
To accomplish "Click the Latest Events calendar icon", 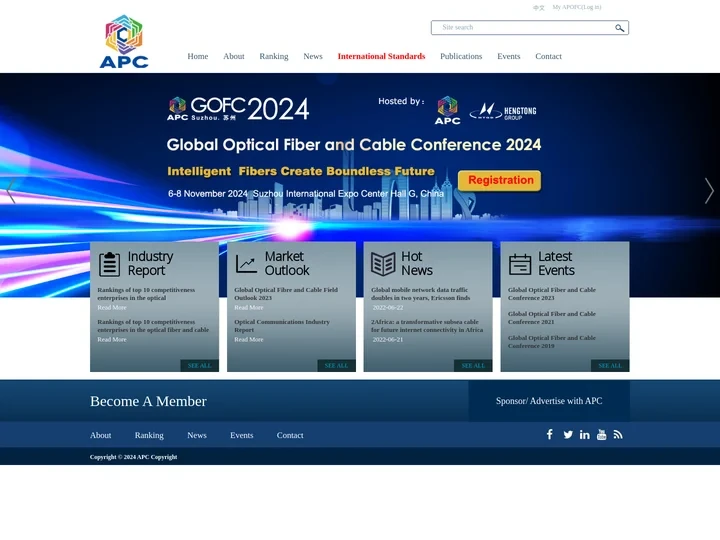I will tap(520, 264).
